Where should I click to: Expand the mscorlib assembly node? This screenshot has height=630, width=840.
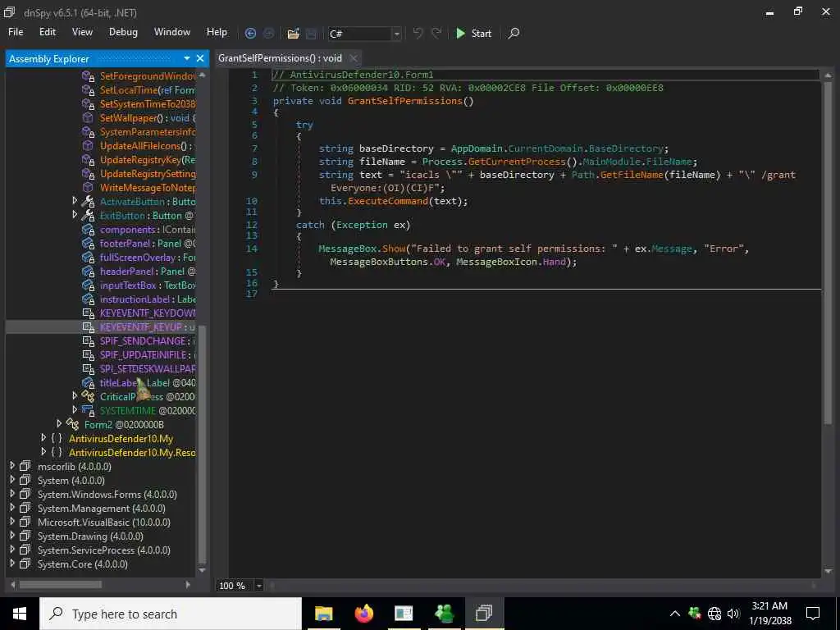(12, 465)
